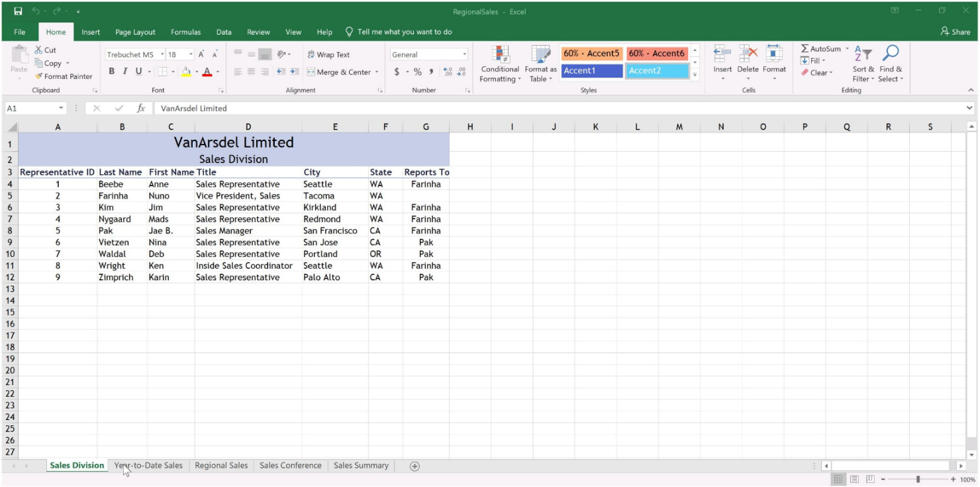
Task: Apply the red Font Color A
Action: [207, 72]
